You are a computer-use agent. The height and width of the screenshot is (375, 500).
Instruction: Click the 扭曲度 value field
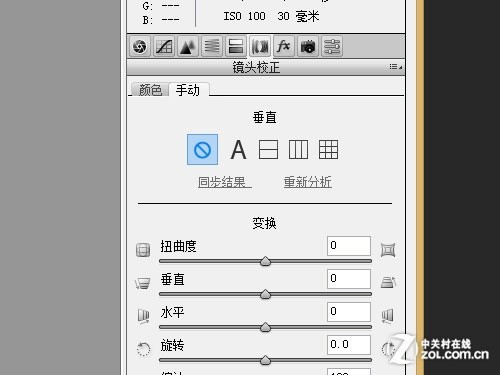click(x=349, y=246)
